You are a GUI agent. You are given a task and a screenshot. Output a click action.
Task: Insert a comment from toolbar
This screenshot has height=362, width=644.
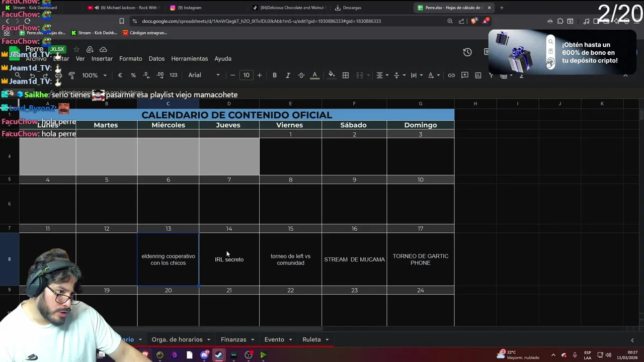pyautogui.click(x=465, y=75)
